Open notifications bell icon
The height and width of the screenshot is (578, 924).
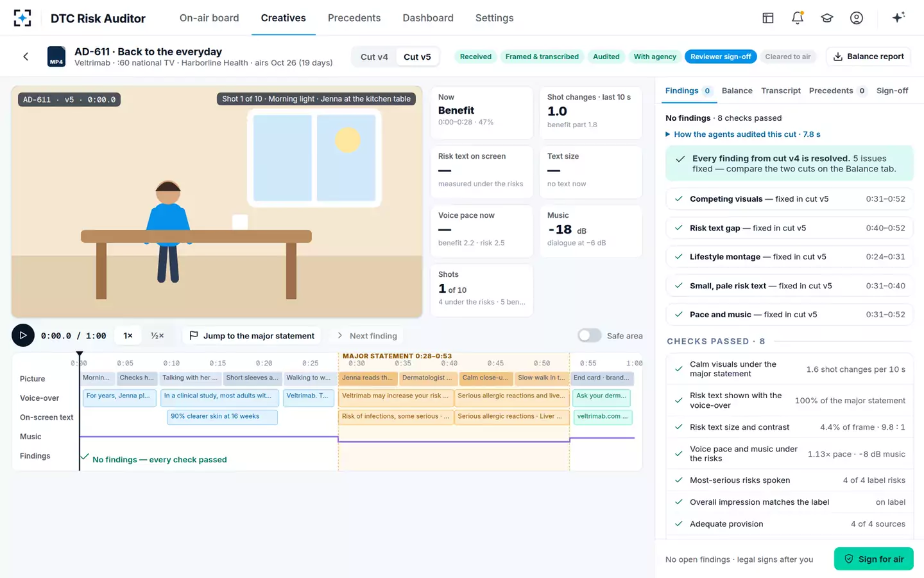click(x=798, y=18)
